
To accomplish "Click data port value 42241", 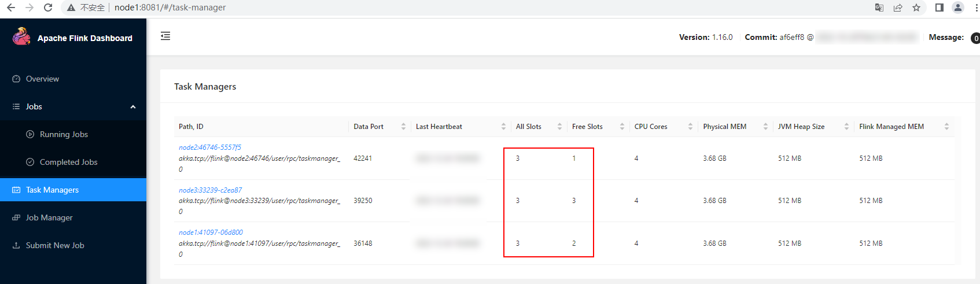I will 363,158.
